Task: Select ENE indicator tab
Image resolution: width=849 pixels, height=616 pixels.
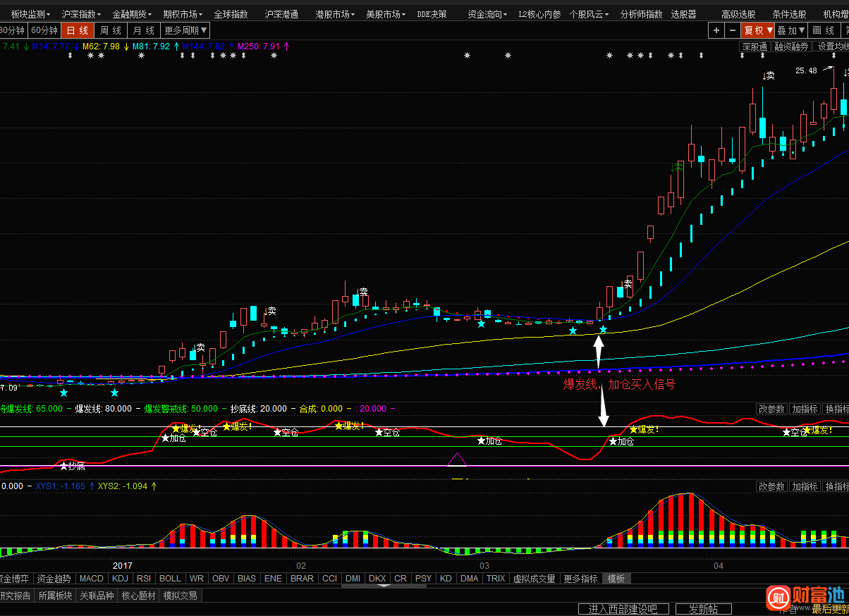Action: (273, 579)
